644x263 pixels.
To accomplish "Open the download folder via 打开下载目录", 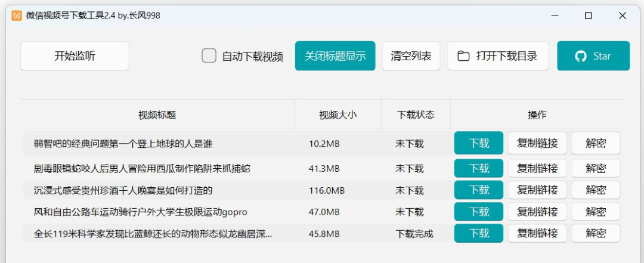I will point(497,56).
